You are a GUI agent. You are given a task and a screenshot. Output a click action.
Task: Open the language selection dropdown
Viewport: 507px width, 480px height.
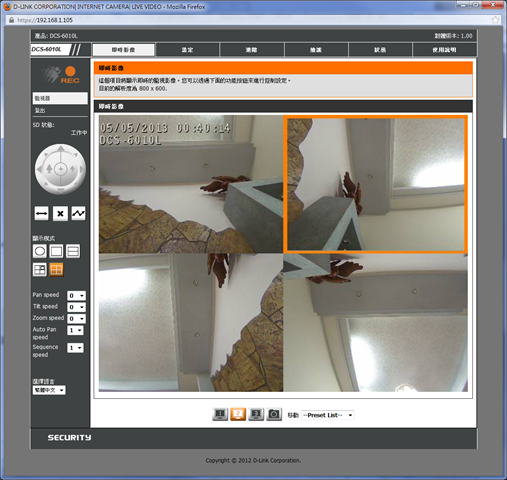coord(49,390)
